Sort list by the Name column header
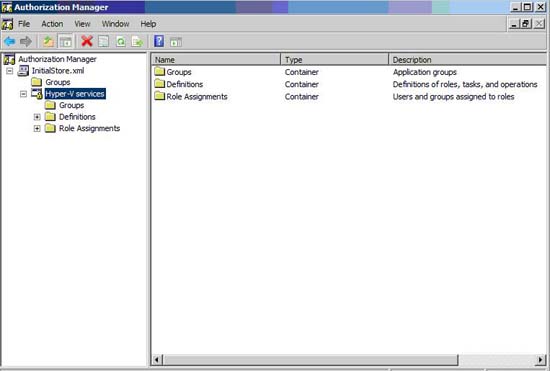The width and height of the screenshot is (550, 371). coord(216,60)
